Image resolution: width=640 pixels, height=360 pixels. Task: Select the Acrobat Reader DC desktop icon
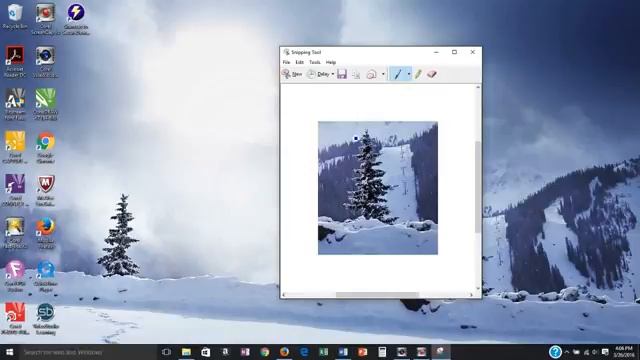click(x=15, y=61)
